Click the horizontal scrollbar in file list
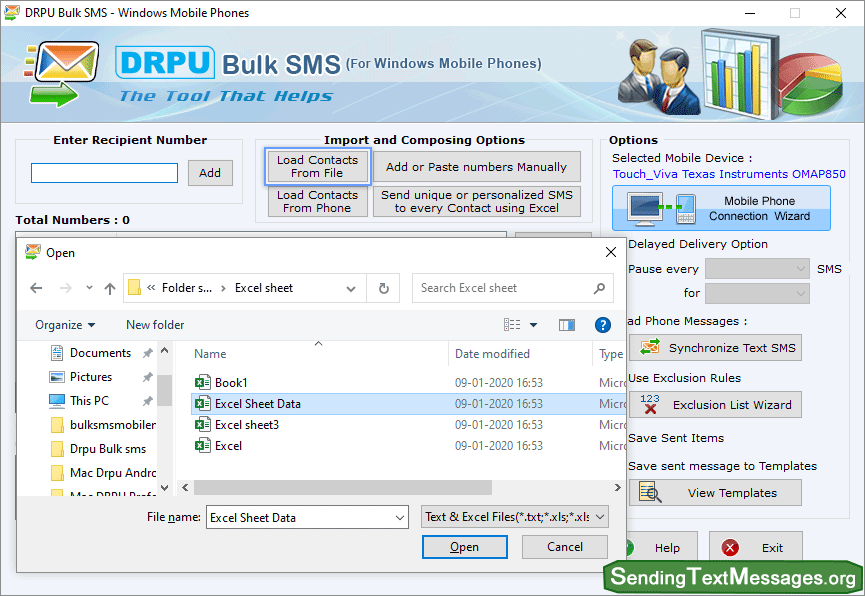The image size is (865, 596). (x=343, y=487)
